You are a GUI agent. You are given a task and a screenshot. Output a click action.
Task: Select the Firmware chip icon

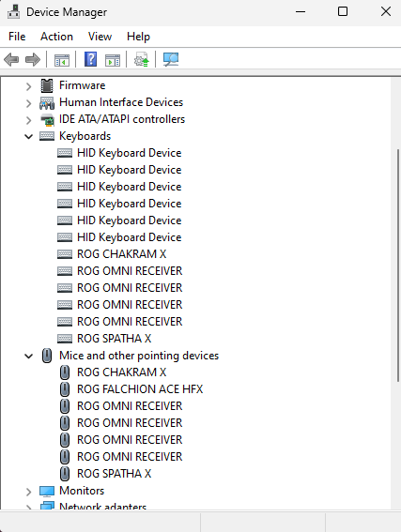point(47,85)
